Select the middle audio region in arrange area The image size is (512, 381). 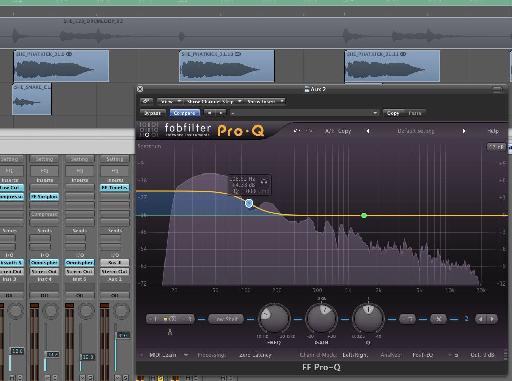click(227, 66)
